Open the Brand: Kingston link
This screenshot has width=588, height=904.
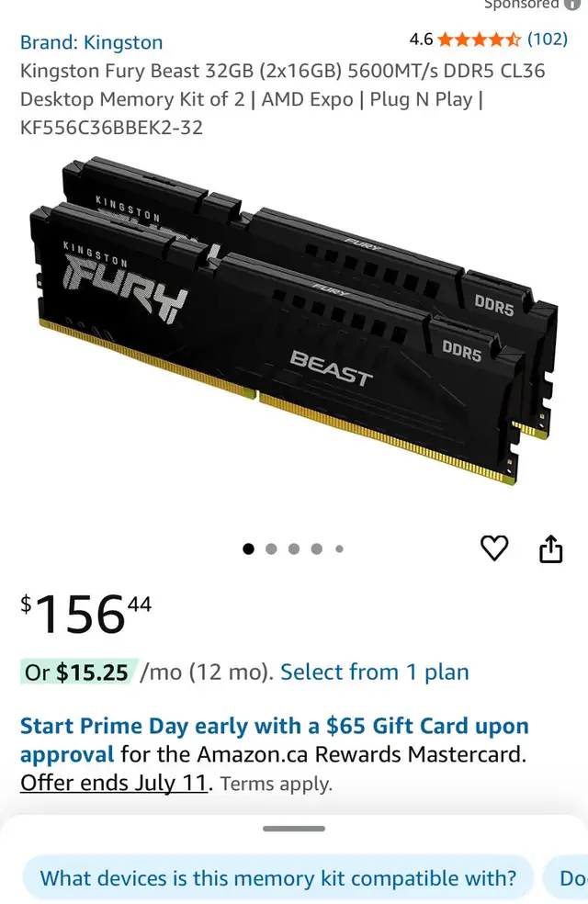91,42
